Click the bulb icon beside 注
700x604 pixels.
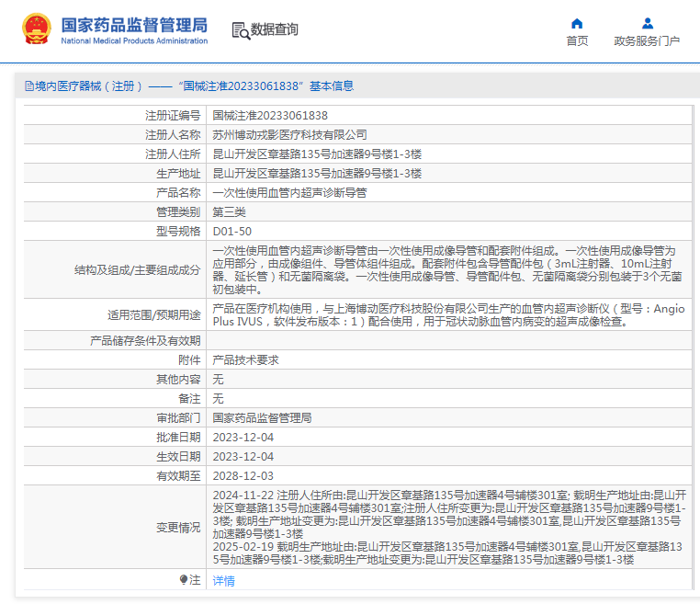pyautogui.click(x=183, y=580)
